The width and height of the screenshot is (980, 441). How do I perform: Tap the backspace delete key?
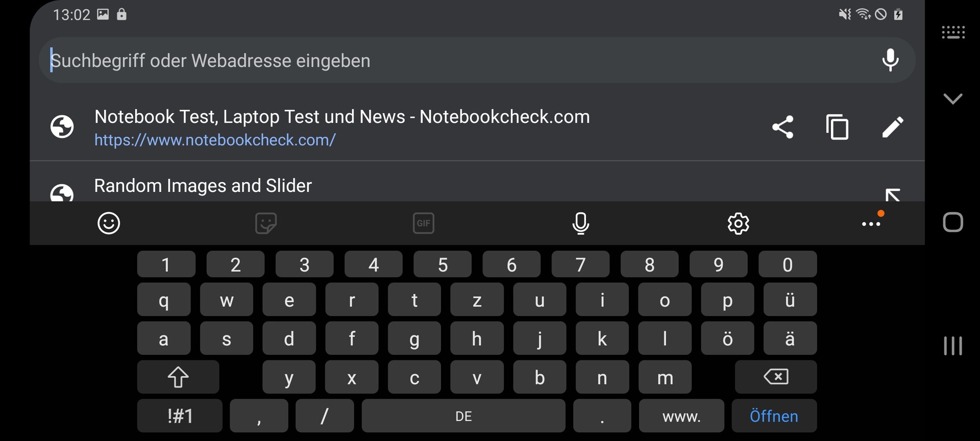pos(776,377)
